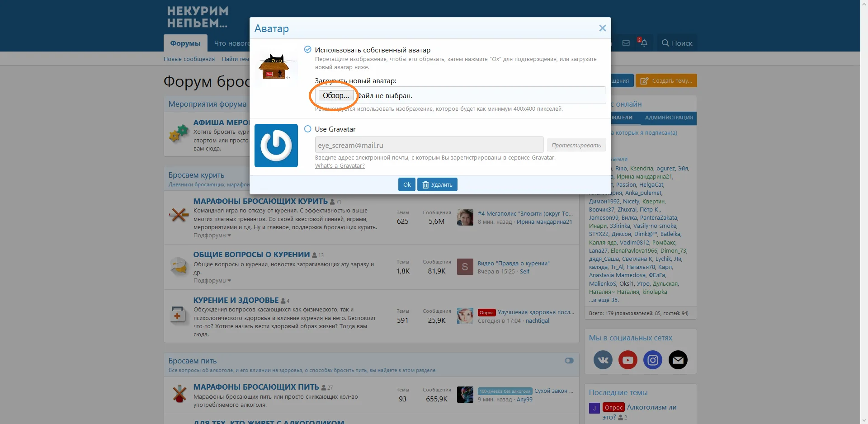Open the 'What's a Gravatar?' link

[x=340, y=166]
